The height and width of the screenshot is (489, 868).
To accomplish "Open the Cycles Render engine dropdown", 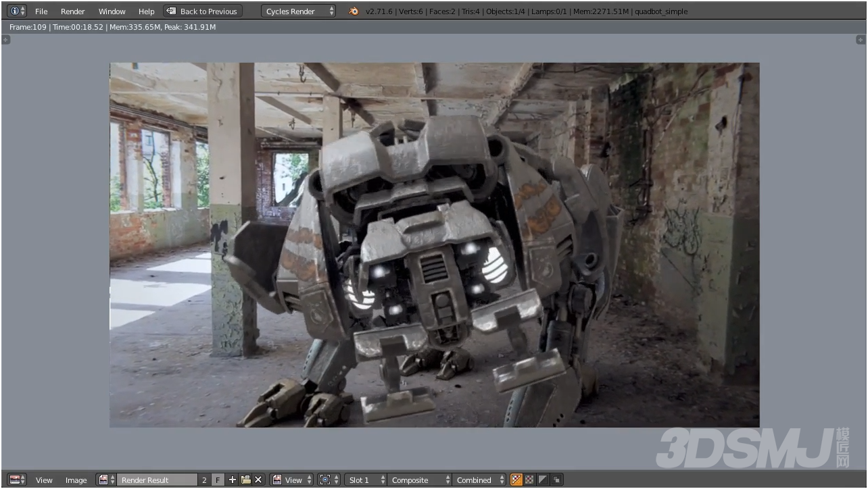I will (299, 11).
